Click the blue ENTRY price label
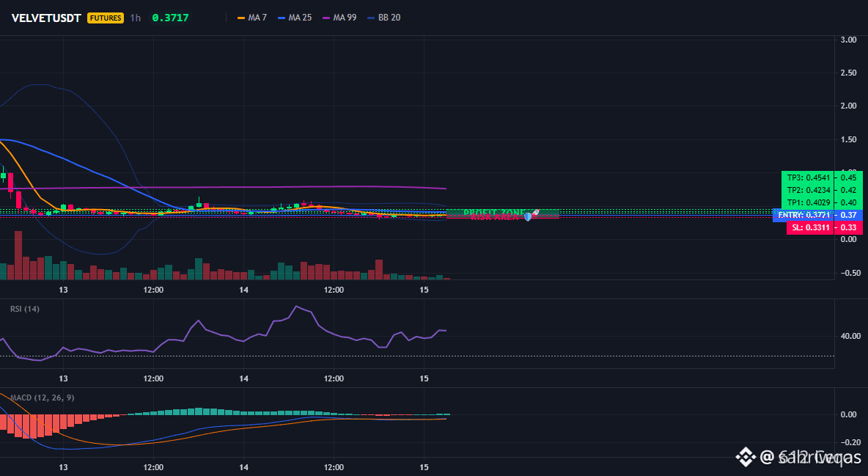 803,215
